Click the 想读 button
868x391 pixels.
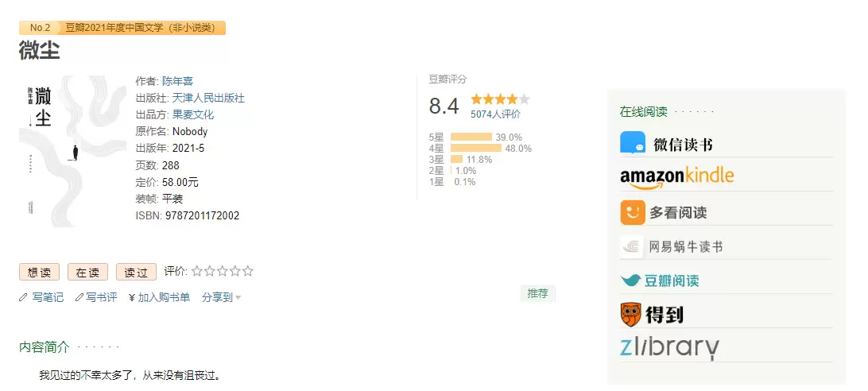pos(39,272)
